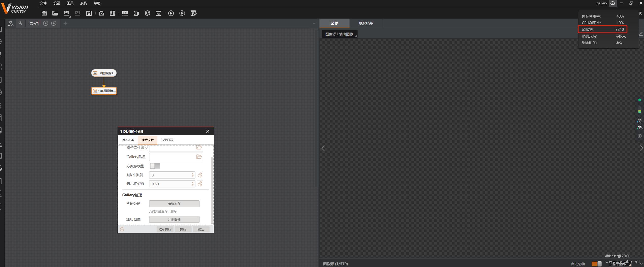Toggle the 自动切换 switch

pyautogui.click(x=596, y=264)
